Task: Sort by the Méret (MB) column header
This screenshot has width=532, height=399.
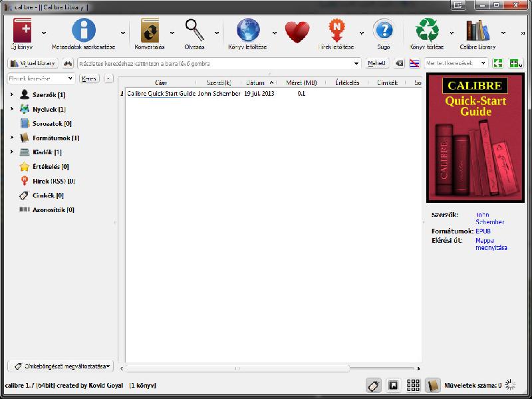Action: (301, 82)
